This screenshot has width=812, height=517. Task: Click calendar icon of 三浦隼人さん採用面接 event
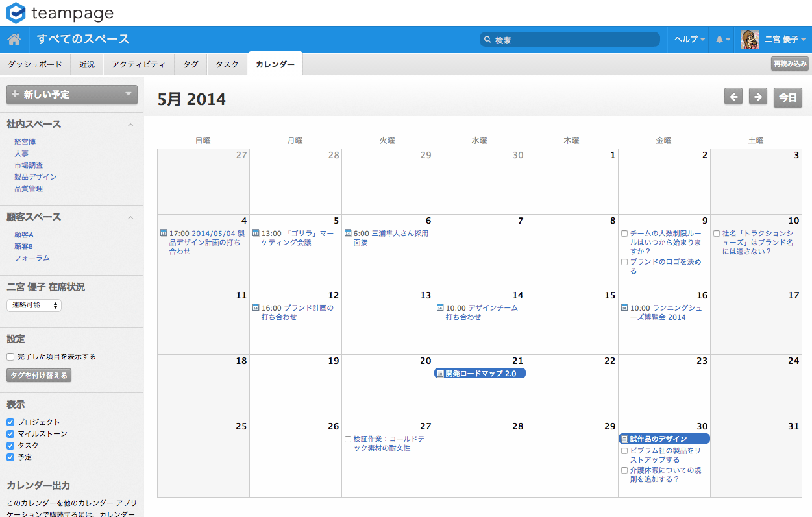tap(348, 234)
